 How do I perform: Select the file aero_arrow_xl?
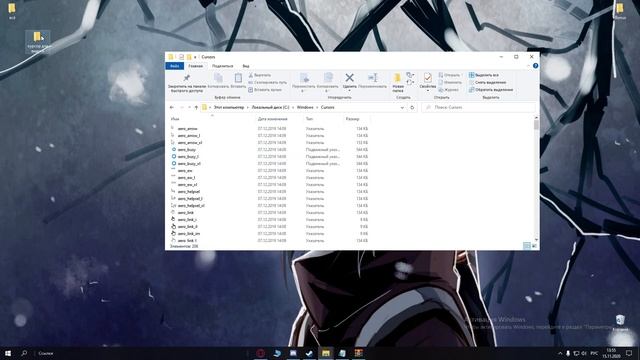pos(189,142)
